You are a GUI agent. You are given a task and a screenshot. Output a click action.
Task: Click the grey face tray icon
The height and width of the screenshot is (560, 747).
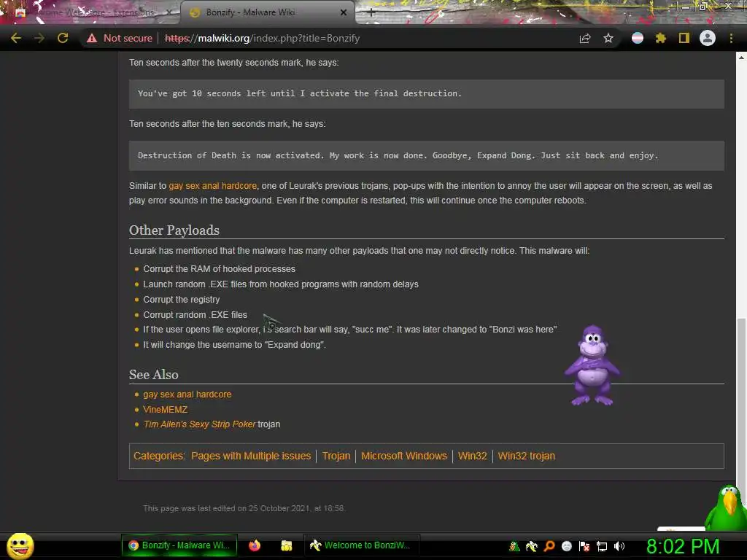566,546
